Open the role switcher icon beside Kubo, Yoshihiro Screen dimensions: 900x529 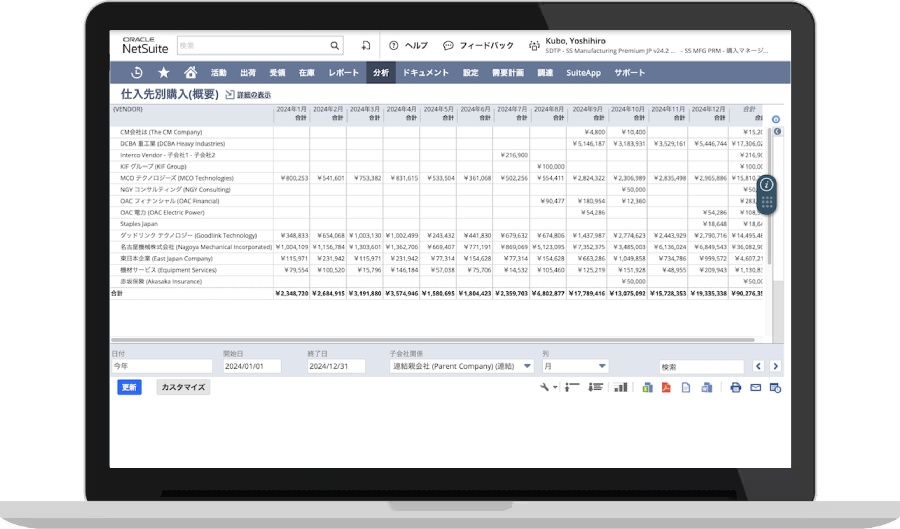click(x=534, y=46)
